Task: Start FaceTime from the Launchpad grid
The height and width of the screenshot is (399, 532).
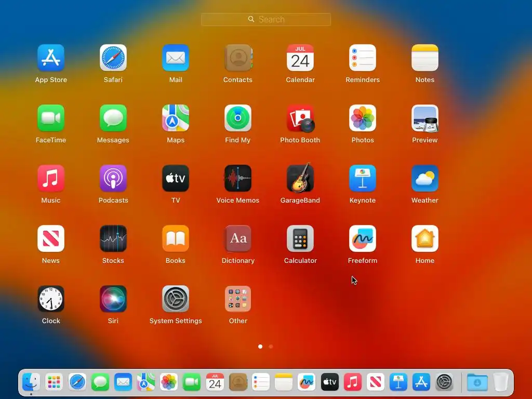Action: click(51, 118)
